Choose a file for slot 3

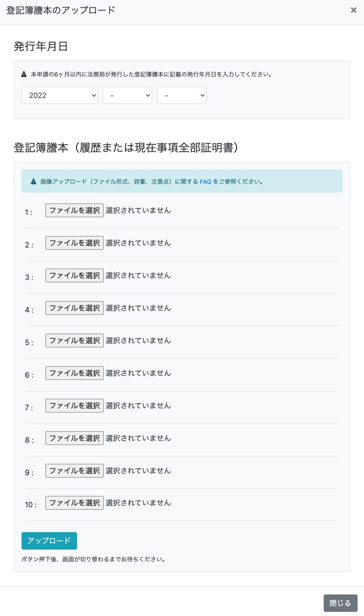tap(74, 275)
